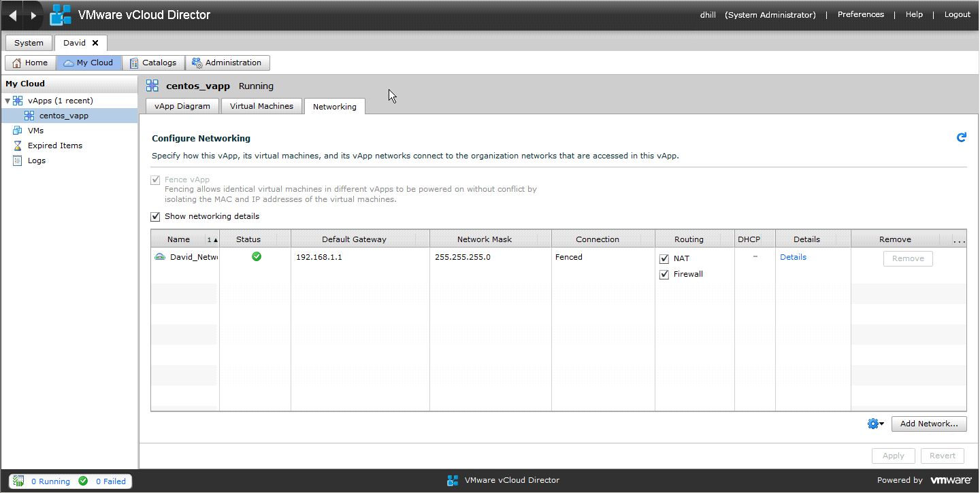The width and height of the screenshot is (980, 493).
Task: Select the Networking tab
Action: point(335,107)
